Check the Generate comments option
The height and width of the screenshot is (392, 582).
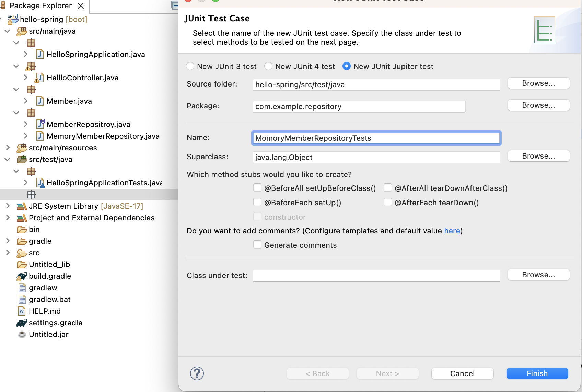tap(257, 245)
